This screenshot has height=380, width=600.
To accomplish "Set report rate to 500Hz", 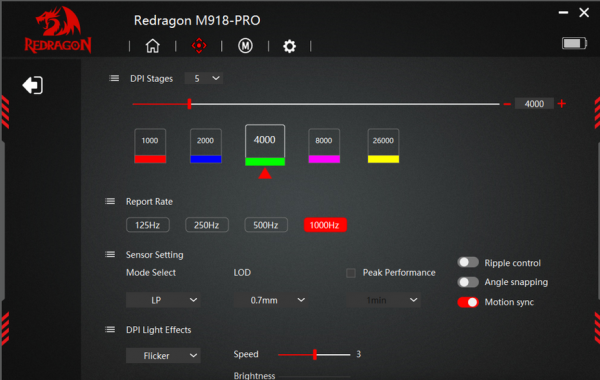I will [266, 225].
